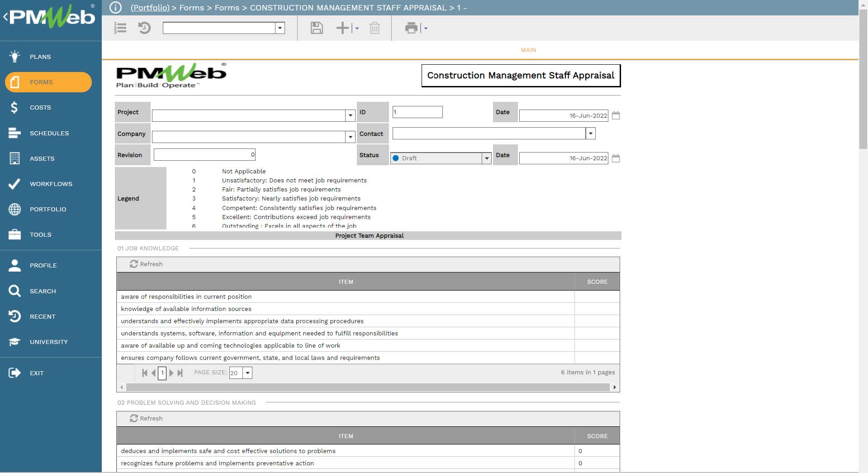Screen dimensions: 868x473
Task: Click the Add new record plus icon
Action: pos(343,28)
